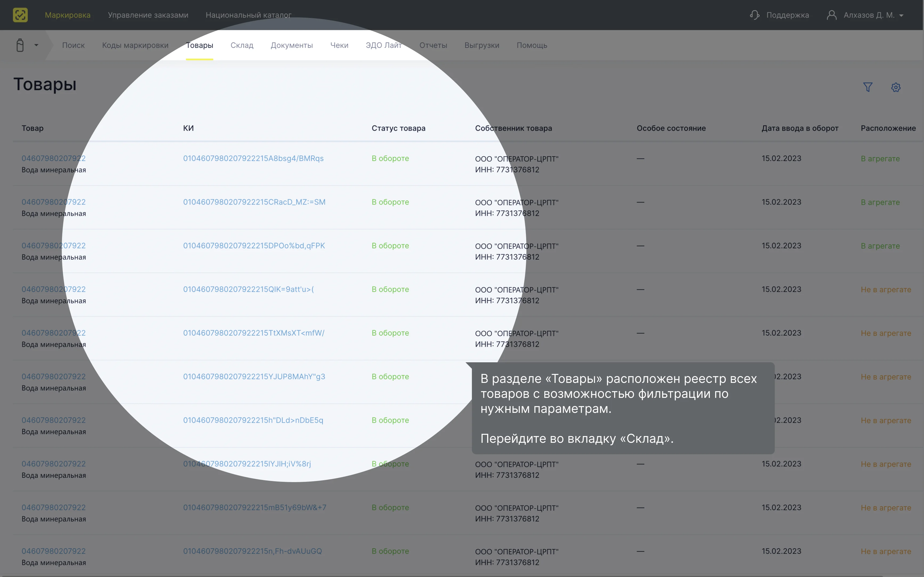Viewport: 924px width, 577px height.
Task: Click the Расположение column header
Action: click(x=888, y=128)
